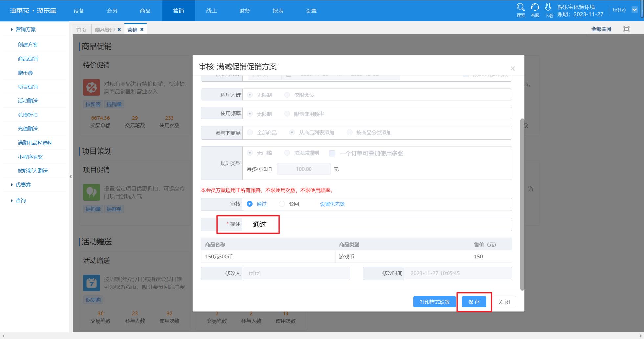Open the 设备 top menu
The height and width of the screenshot is (339, 644).
79,11
